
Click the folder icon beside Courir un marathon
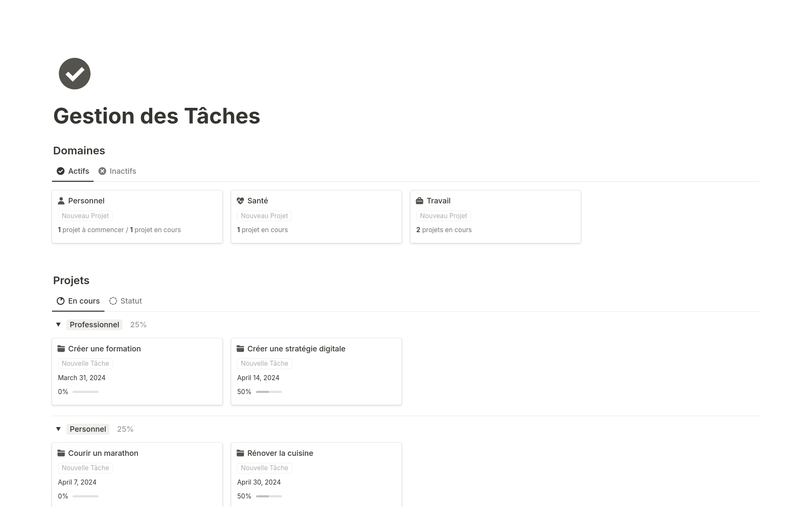62,453
